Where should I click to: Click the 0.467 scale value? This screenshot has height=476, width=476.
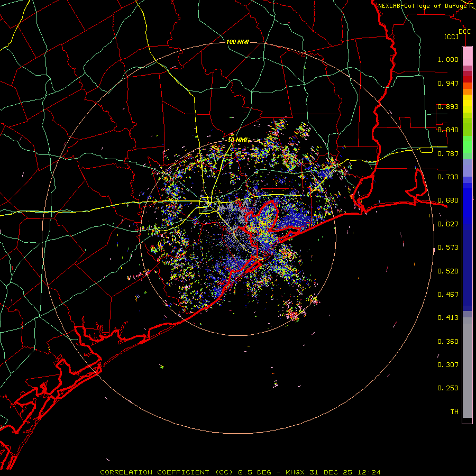click(x=448, y=295)
